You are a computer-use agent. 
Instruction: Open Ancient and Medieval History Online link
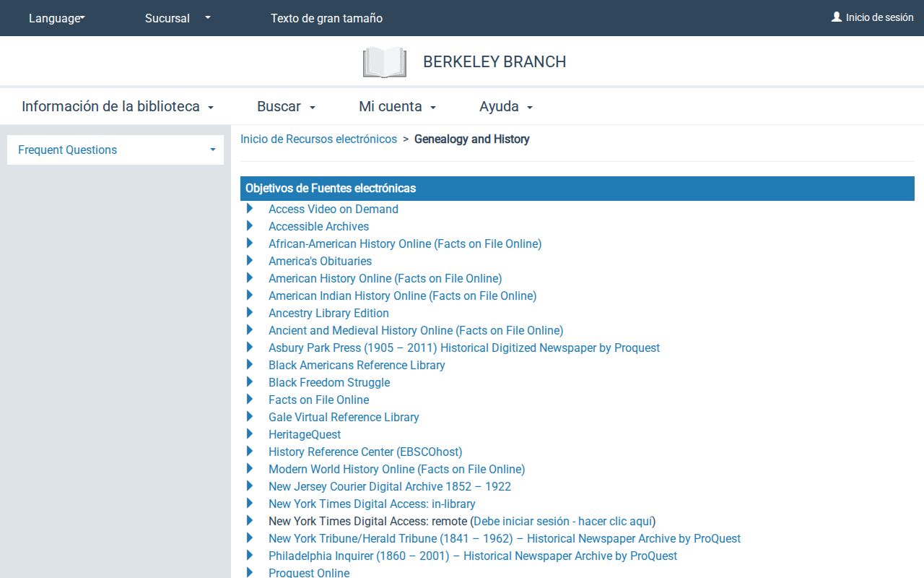click(416, 330)
